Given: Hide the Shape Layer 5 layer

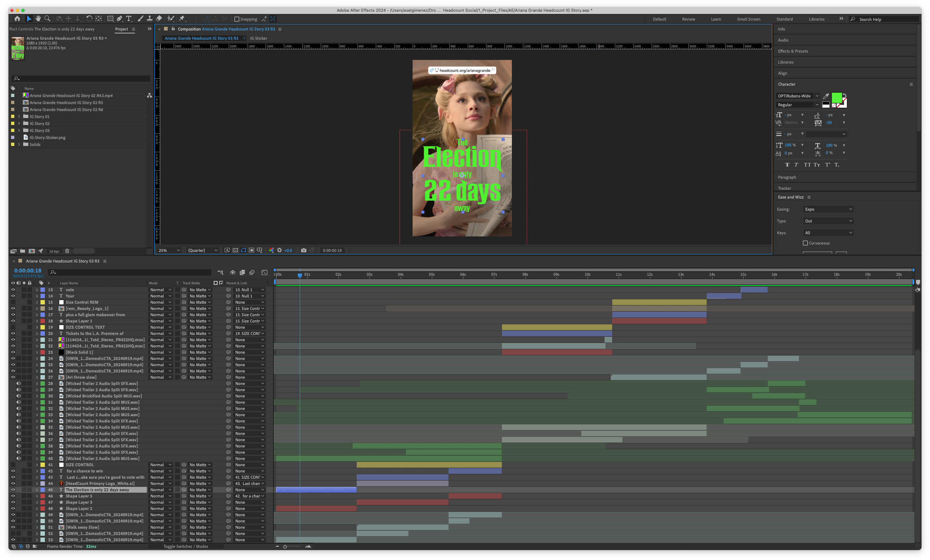Looking at the screenshot, I should tap(13, 496).
